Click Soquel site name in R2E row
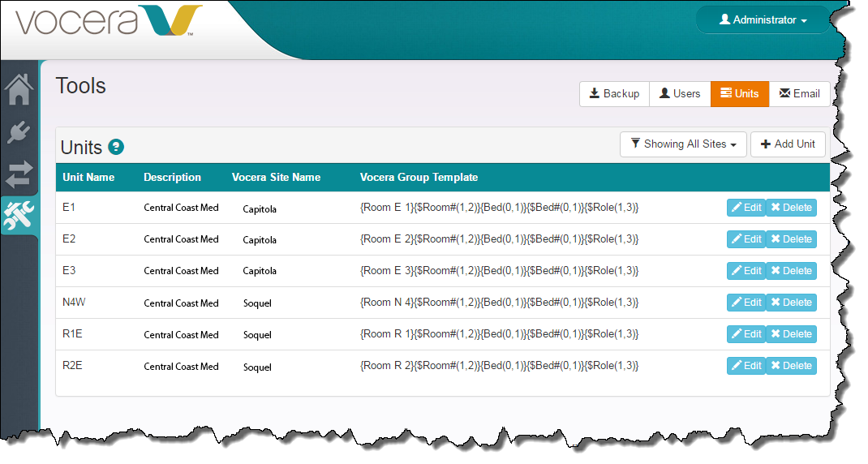The height and width of the screenshot is (464, 868). (x=257, y=367)
